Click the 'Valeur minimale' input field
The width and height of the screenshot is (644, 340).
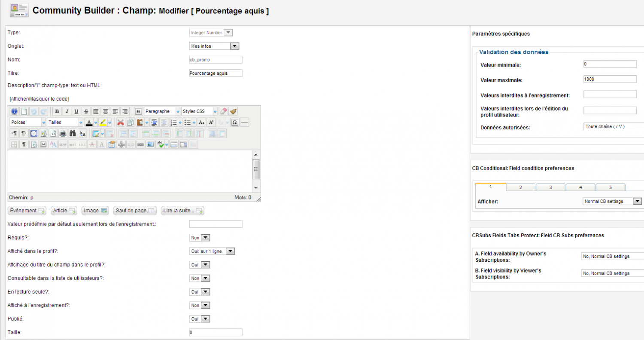click(x=610, y=64)
